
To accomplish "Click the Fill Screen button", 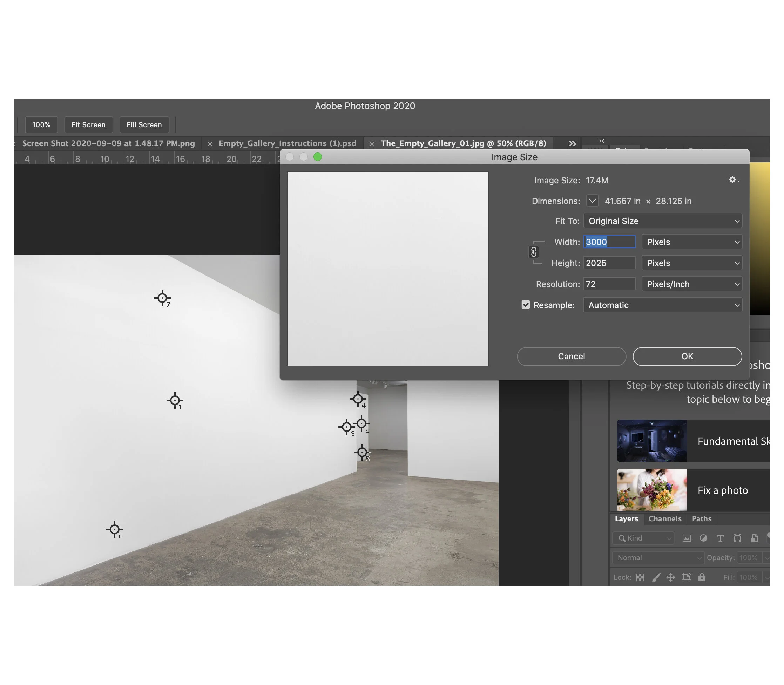I will tap(144, 124).
